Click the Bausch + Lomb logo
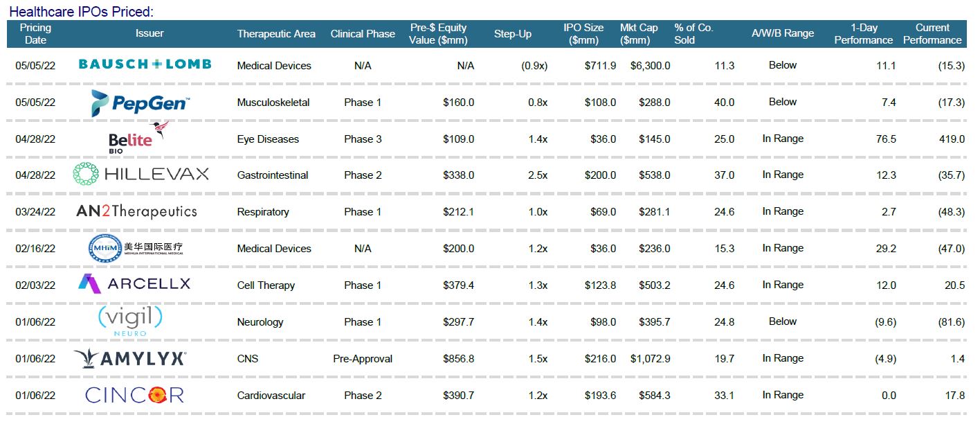The image size is (980, 424). click(145, 64)
